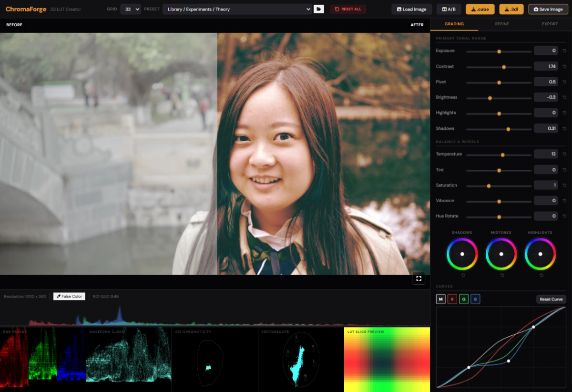Reset Brightness using its undo arrow icon
This screenshot has width=572, height=392.
564,97
